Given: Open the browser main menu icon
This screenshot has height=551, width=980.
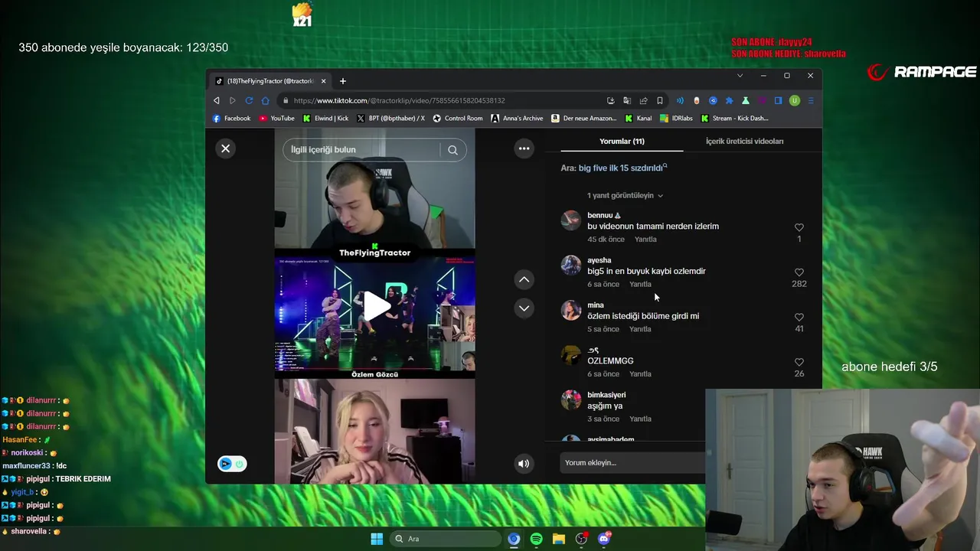Looking at the screenshot, I should click(x=811, y=100).
